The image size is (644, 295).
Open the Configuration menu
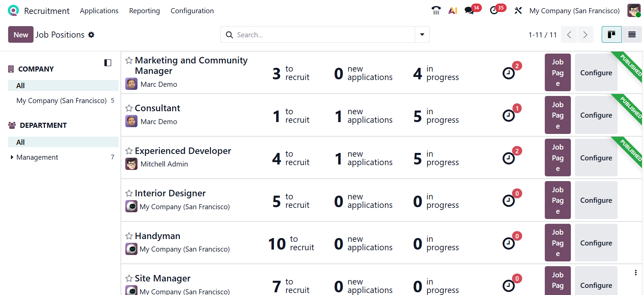(192, 11)
